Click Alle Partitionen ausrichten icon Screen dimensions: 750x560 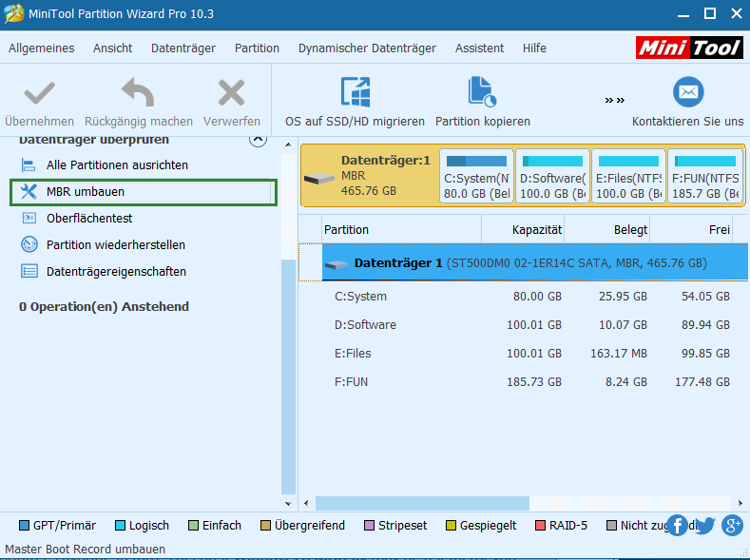tap(29, 165)
